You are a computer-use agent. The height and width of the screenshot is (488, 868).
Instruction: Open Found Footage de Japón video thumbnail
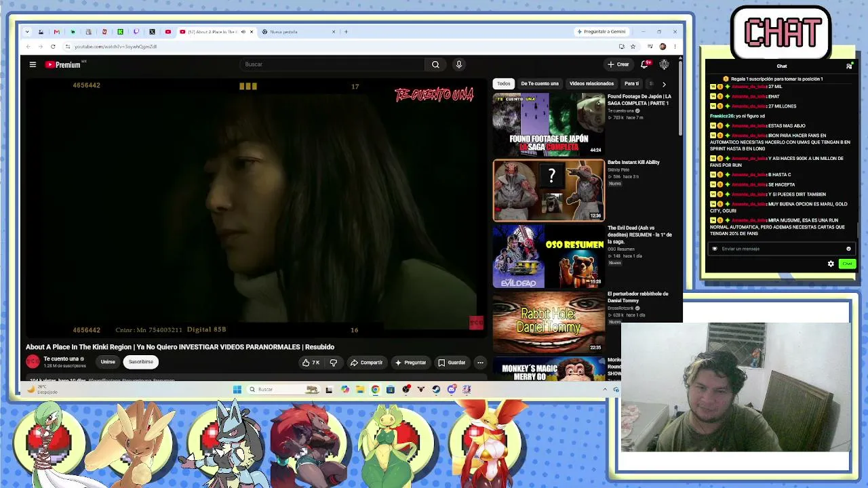(549, 124)
